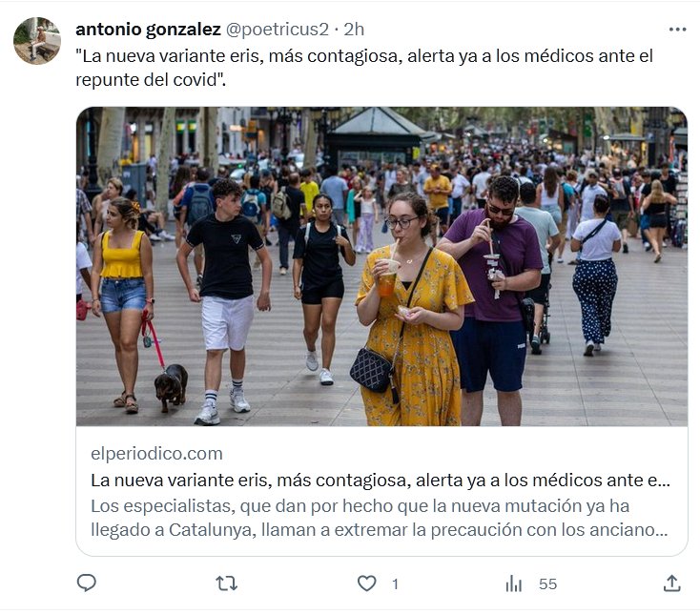
Task: Click the elperiodico.com domain label
Action: [156, 454]
